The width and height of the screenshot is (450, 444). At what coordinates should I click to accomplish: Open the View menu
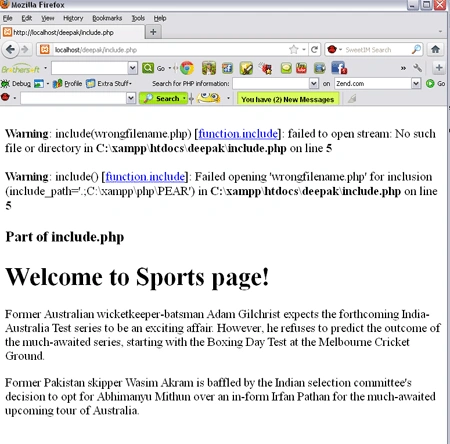coord(48,18)
